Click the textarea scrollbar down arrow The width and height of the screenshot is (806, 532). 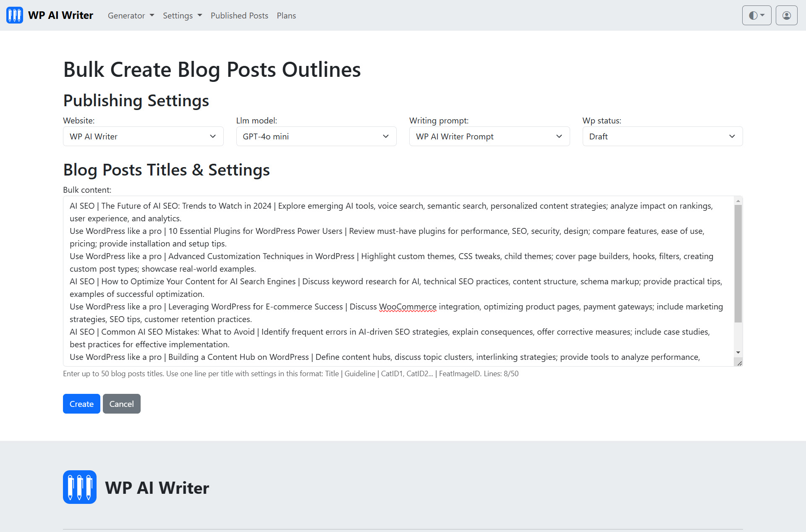738,353
